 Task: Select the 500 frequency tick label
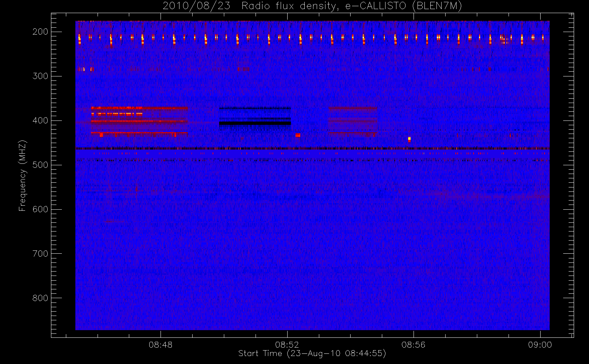pos(40,165)
